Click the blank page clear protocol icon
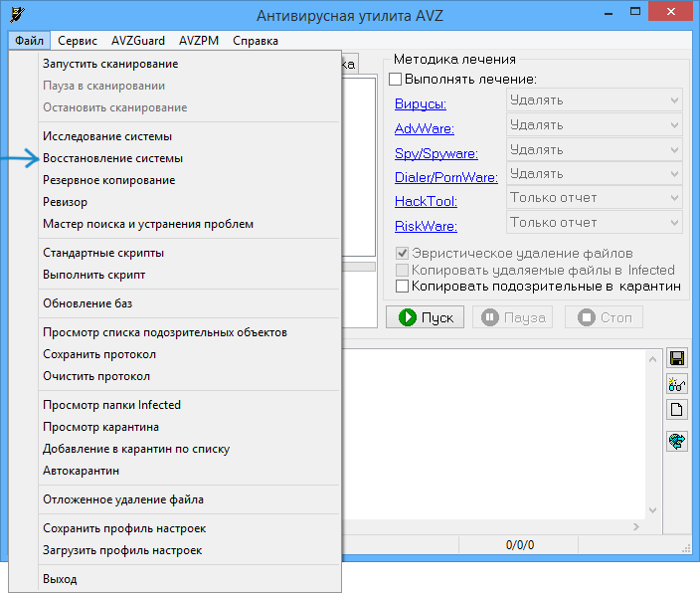Screen dimensions: 700x593 click(677, 410)
